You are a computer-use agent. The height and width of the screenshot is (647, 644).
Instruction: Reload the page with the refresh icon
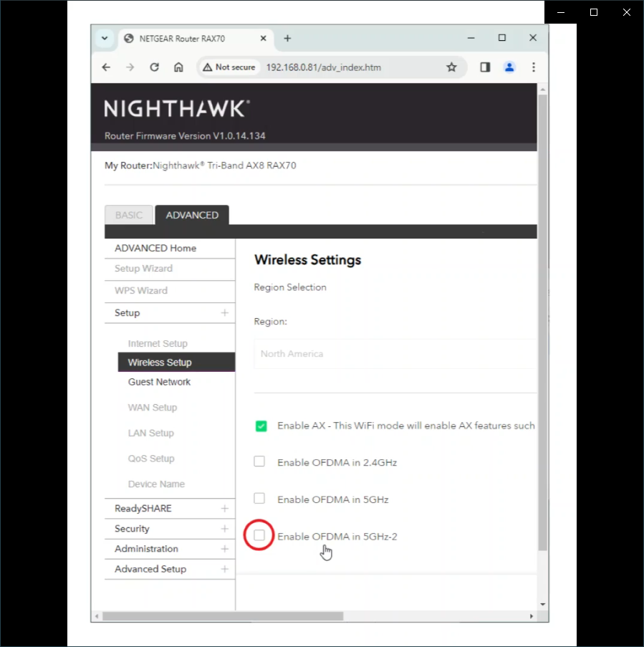[x=154, y=67]
